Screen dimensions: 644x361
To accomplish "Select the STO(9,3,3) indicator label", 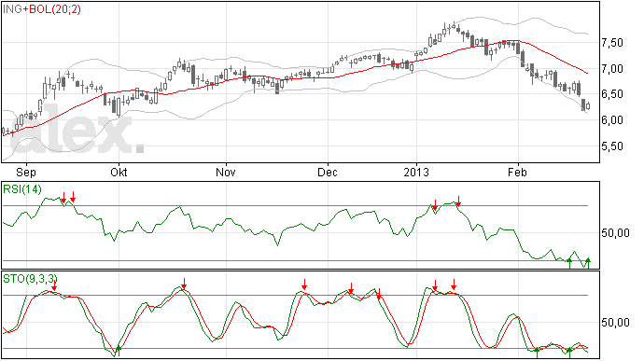I will tap(30, 279).
